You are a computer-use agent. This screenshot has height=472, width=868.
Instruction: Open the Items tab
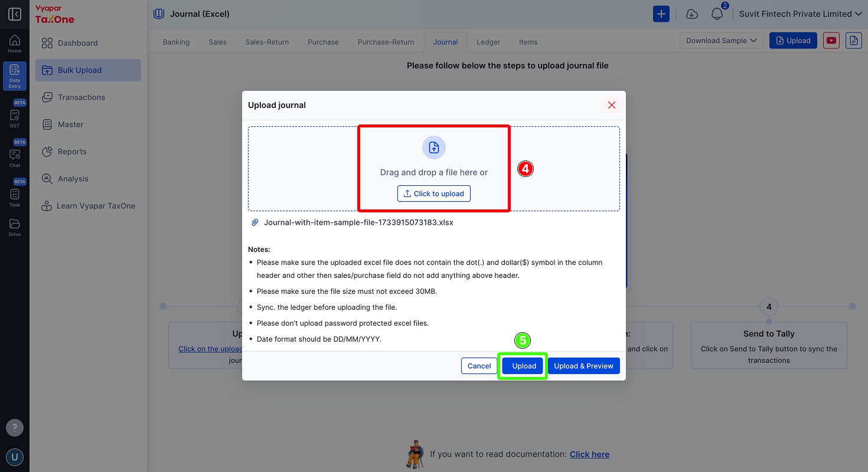click(528, 42)
